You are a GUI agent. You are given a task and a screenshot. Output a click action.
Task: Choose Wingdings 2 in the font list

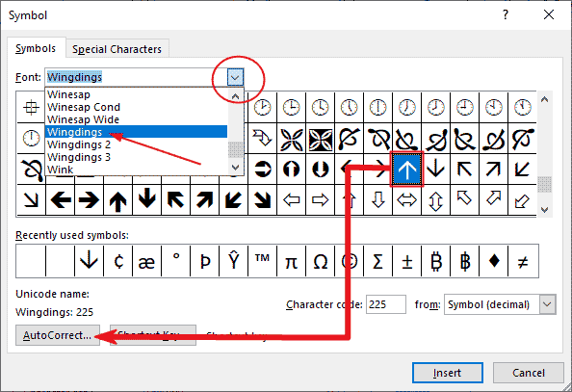coord(137,144)
